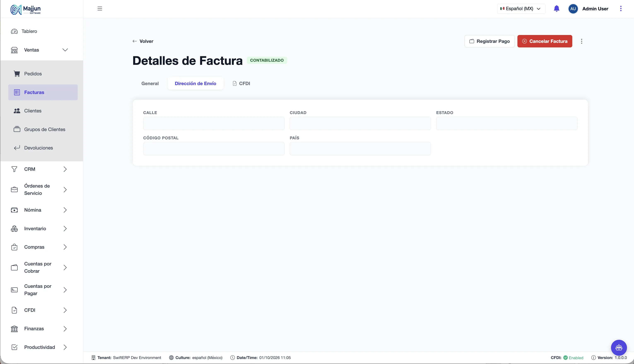Screen dimensions: 634x364
Task: Open the Español (MX) language dropdown
Action: coord(521,8)
